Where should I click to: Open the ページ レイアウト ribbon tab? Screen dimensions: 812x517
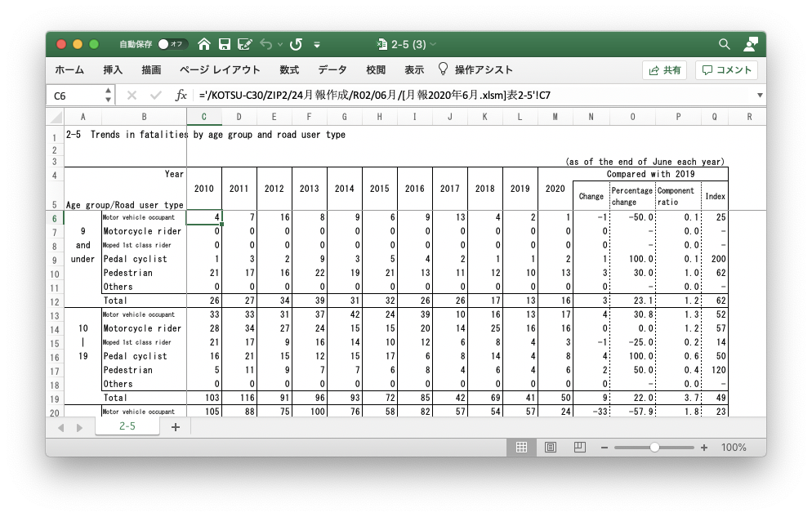click(220, 70)
